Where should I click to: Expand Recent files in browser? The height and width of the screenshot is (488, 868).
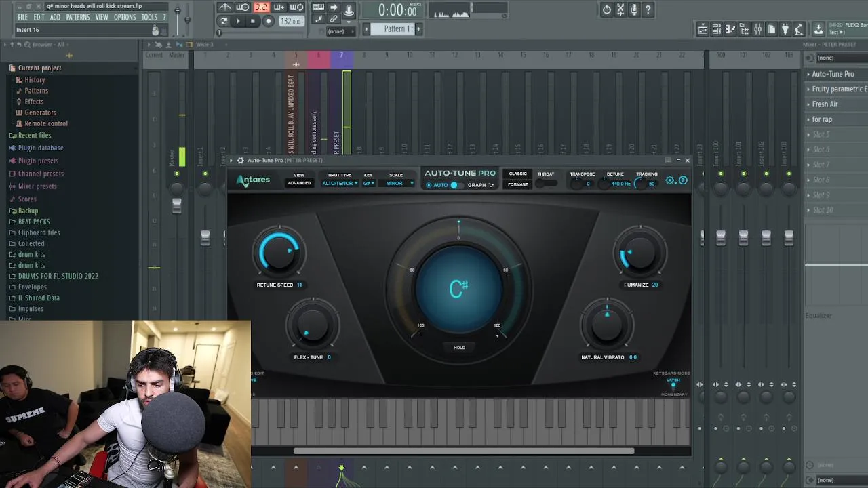tap(35, 135)
